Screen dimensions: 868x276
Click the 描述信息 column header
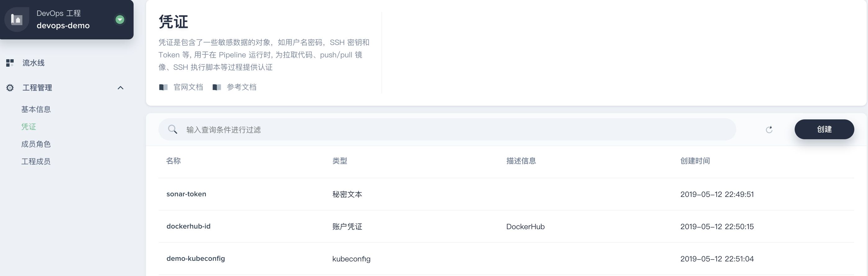pyautogui.click(x=521, y=161)
